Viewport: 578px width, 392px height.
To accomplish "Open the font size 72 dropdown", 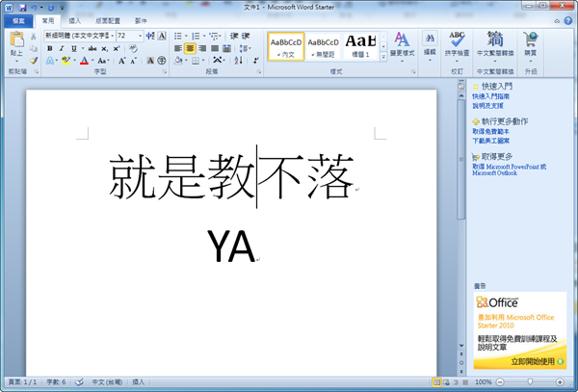I will click(x=140, y=36).
